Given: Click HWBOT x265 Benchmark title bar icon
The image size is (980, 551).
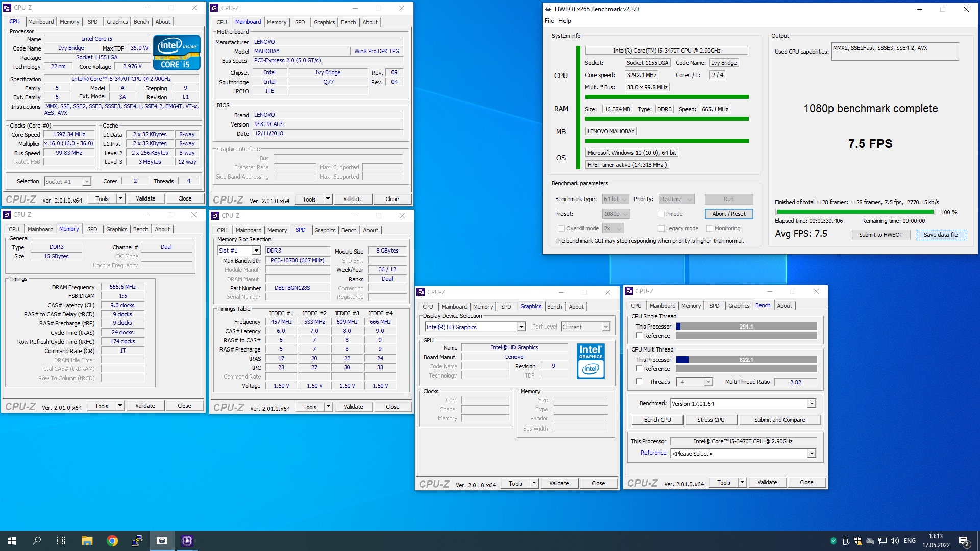Looking at the screenshot, I should point(548,9).
